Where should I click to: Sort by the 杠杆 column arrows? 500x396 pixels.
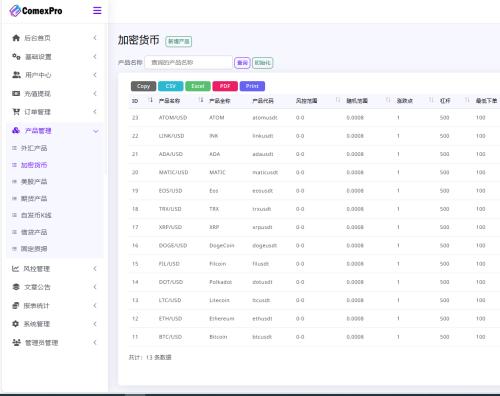click(467, 100)
